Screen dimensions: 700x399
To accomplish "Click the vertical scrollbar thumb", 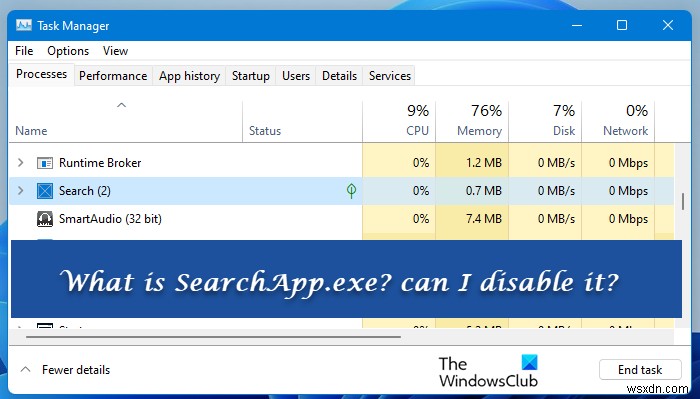I will click(683, 201).
